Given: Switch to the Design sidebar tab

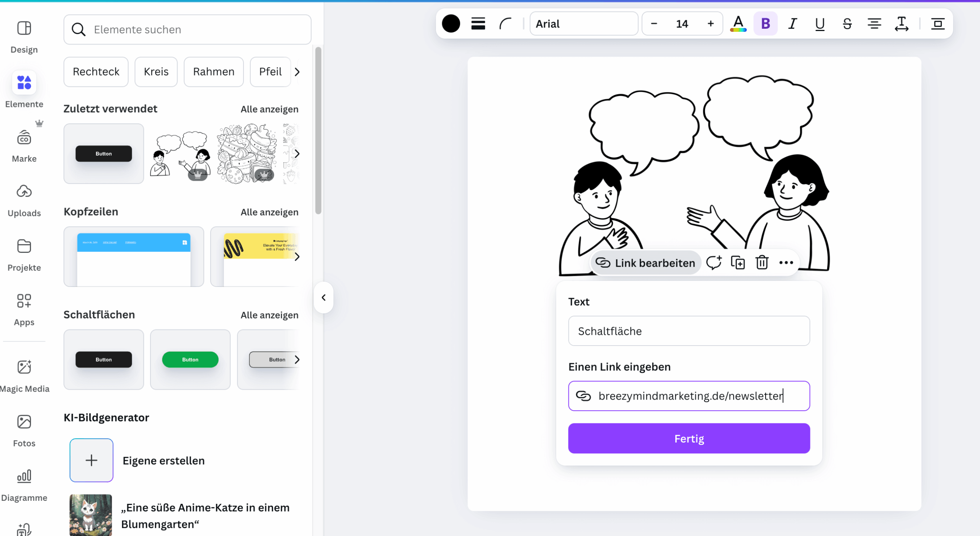Looking at the screenshot, I should (x=24, y=37).
